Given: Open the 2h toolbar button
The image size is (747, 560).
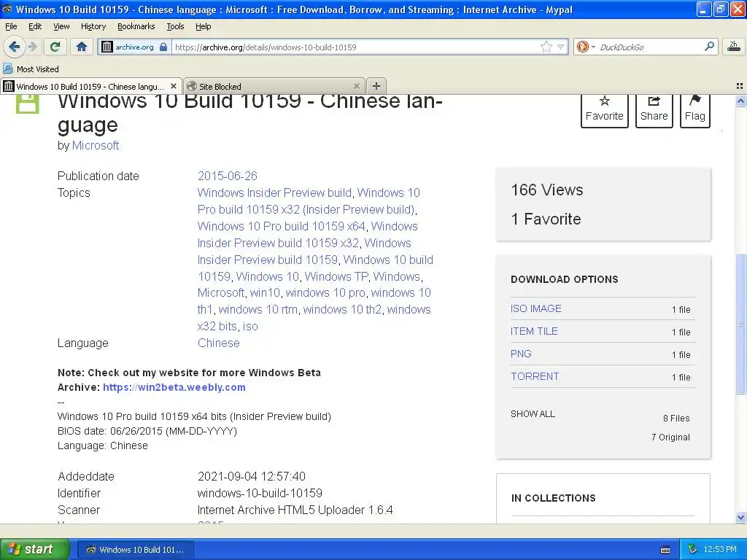Looking at the screenshot, I should [733, 46].
